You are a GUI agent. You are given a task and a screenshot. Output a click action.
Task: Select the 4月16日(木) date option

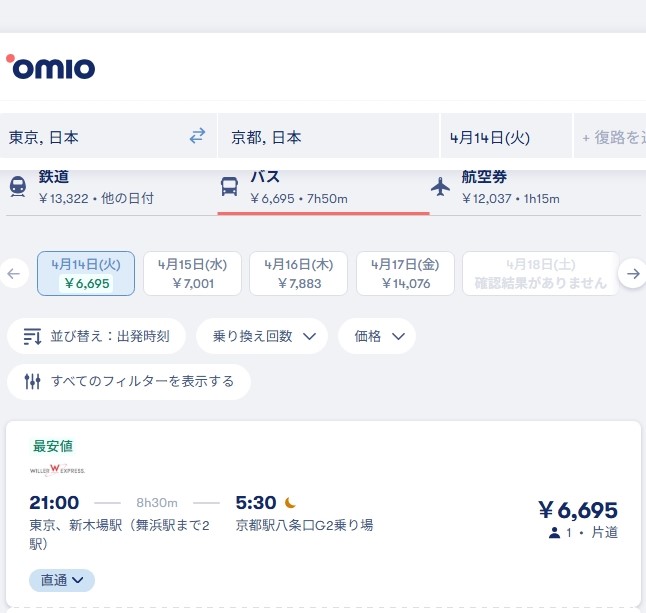click(x=299, y=273)
